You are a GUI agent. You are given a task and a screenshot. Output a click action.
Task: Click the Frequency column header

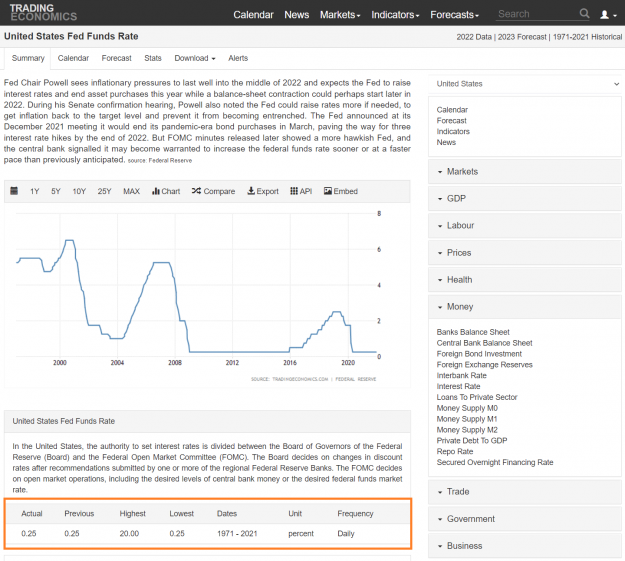pyautogui.click(x=355, y=514)
